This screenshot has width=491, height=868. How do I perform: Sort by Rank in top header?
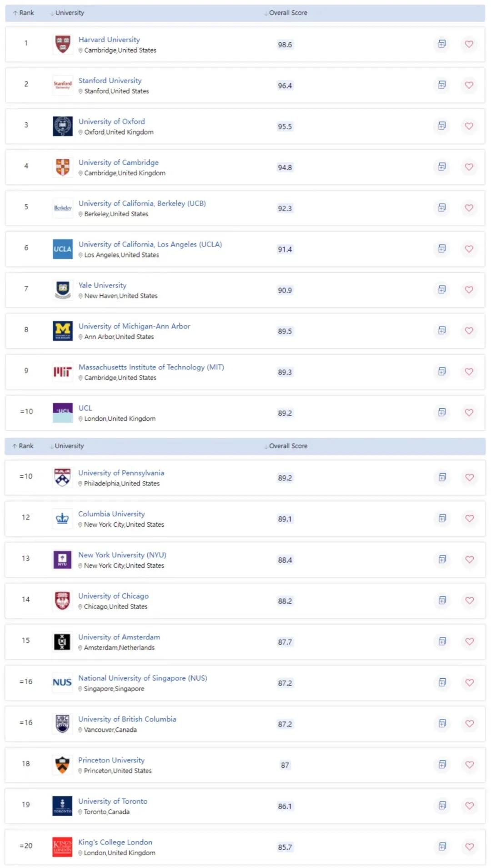(x=24, y=13)
